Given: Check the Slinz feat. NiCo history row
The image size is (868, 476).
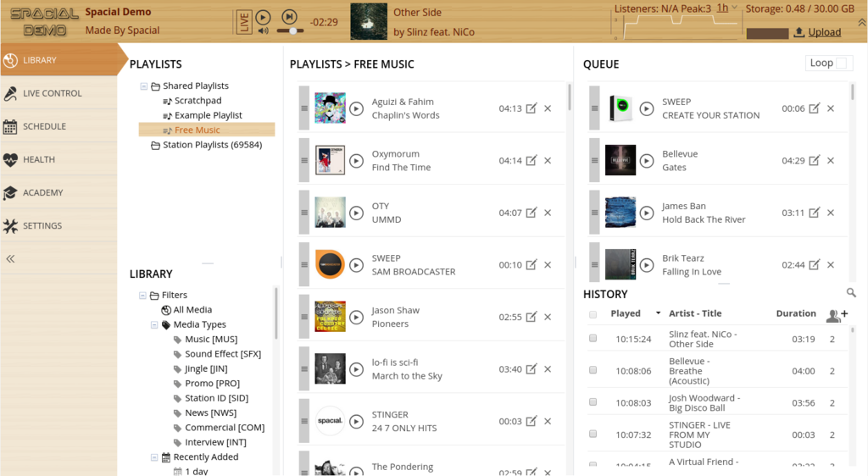Looking at the screenshot, I should point(593,338).
